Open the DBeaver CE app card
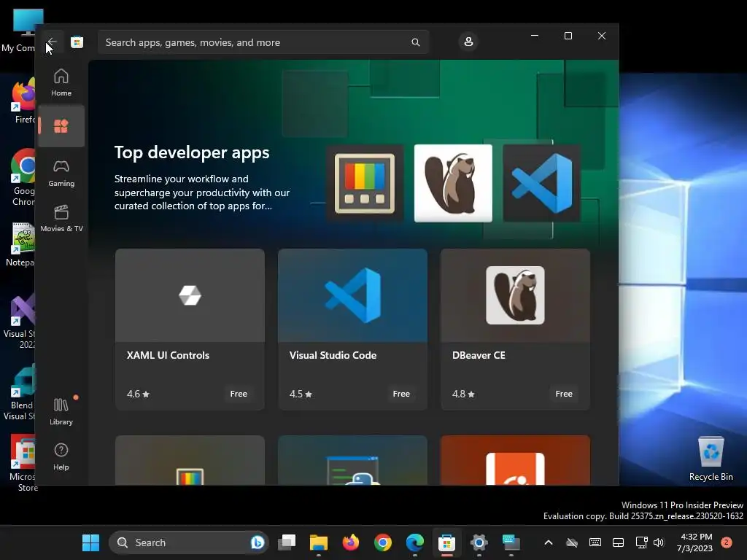 pyautogui.click(x=515, y=329)
